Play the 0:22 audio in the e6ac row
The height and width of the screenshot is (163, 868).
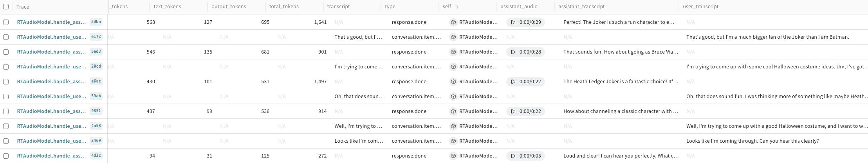[513, 82]
